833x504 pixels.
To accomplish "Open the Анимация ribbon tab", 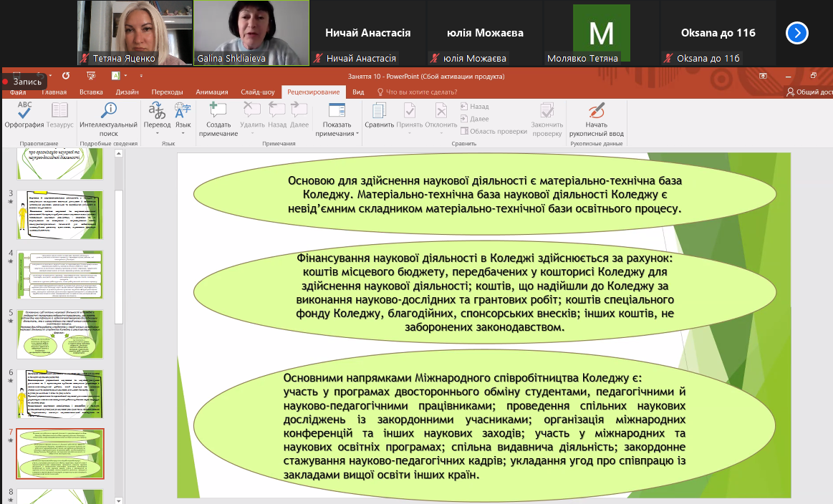I will [x=211, y=92].
